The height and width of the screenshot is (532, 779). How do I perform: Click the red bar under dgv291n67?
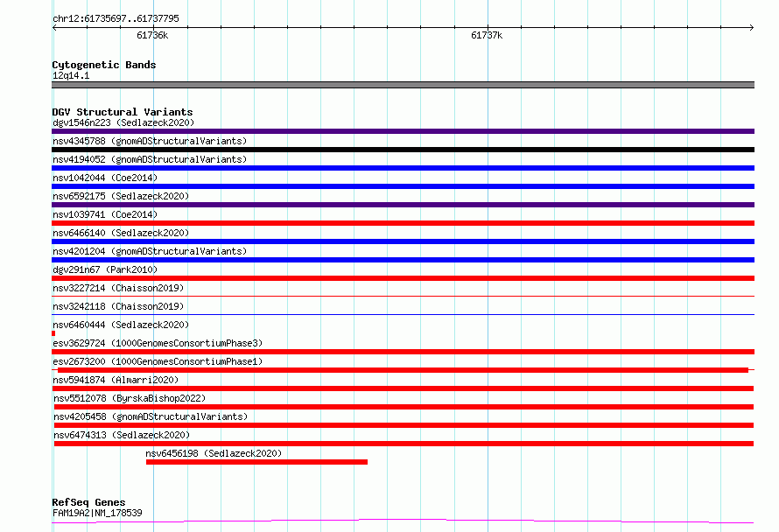click(403, 278)
